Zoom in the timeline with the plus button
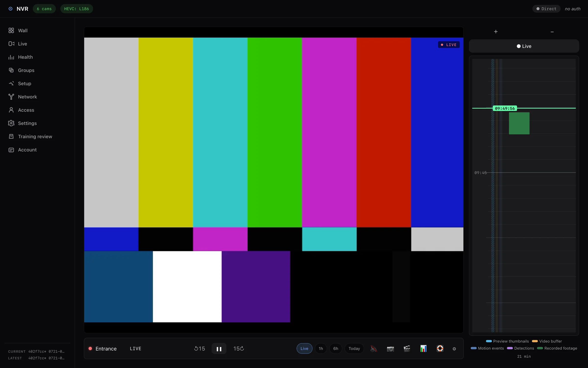Image resolution: width=588 pixels, height=368 pixels. pos(496,32)
